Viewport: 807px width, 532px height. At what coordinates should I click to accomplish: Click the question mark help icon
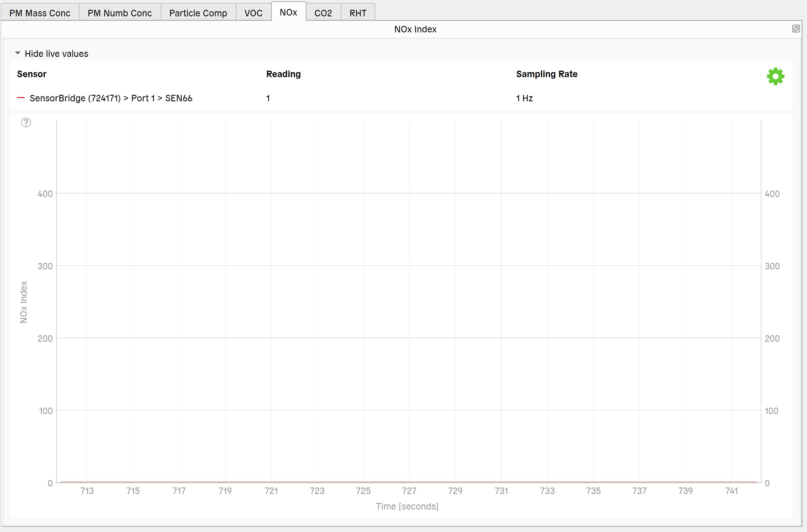tap(26, 122)
